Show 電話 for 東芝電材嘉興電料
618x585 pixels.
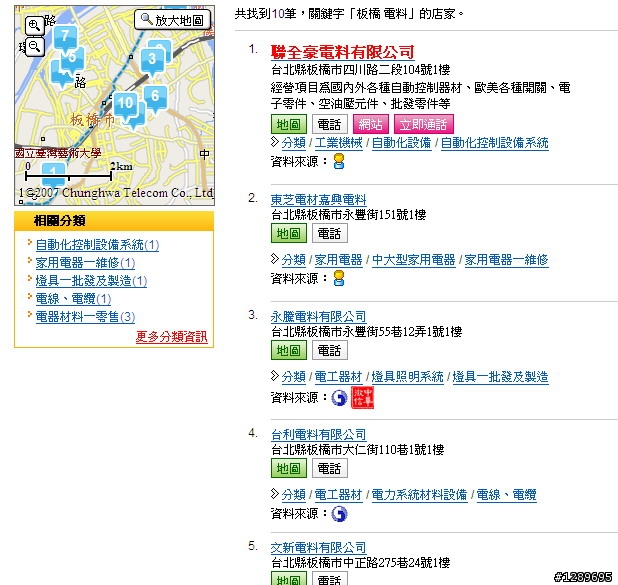pyautogui.click(x=330, y=233)
